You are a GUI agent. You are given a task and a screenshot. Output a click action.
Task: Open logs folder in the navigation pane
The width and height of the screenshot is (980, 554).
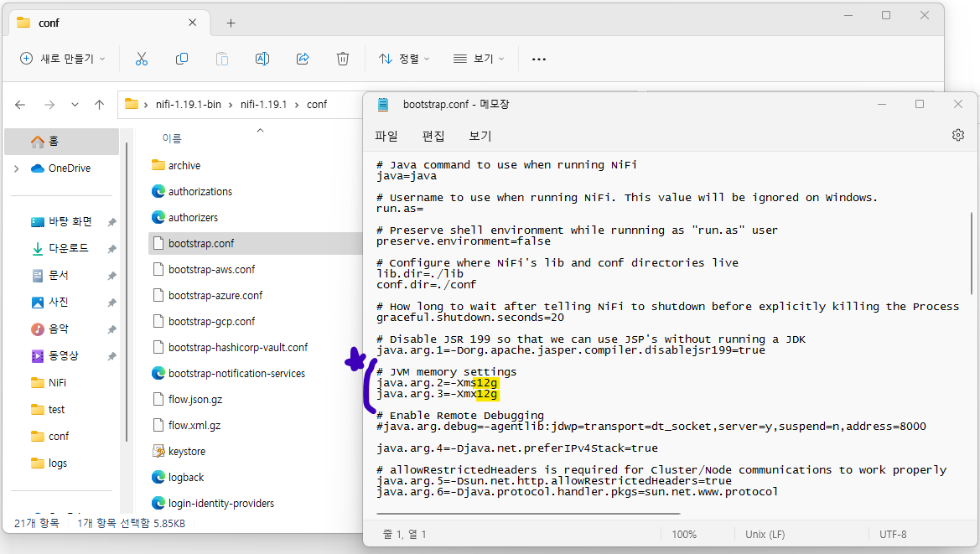pos(58,463)
